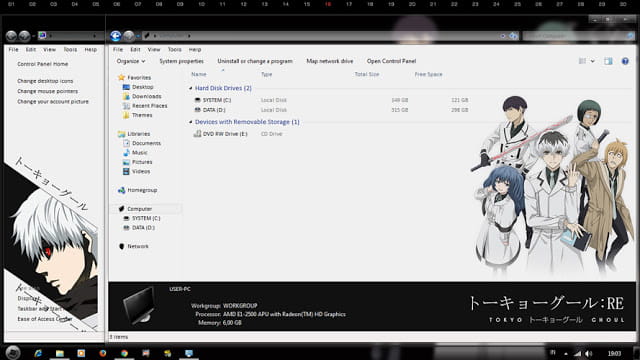
Task: Open Change desktop icons link
Action: pos(45,81)
